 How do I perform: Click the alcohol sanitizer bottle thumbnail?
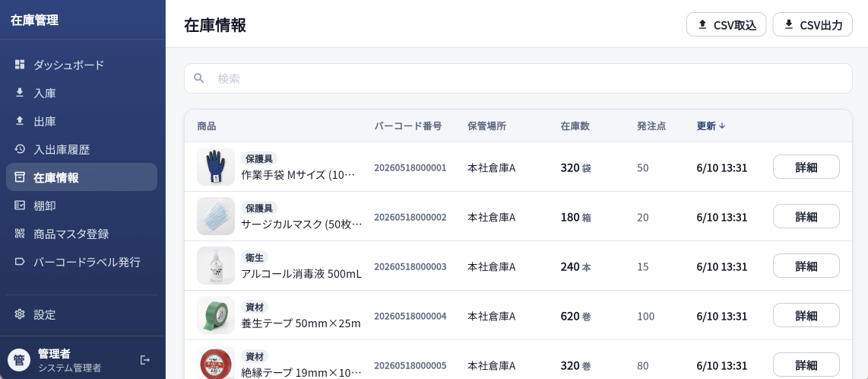(216, 266)
